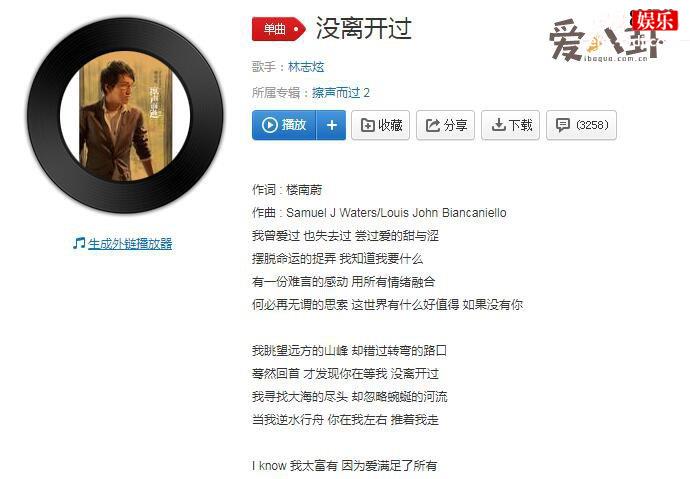Click the 下载 button label
Viewport: 690px width, 479px height.
click(521, 125)
